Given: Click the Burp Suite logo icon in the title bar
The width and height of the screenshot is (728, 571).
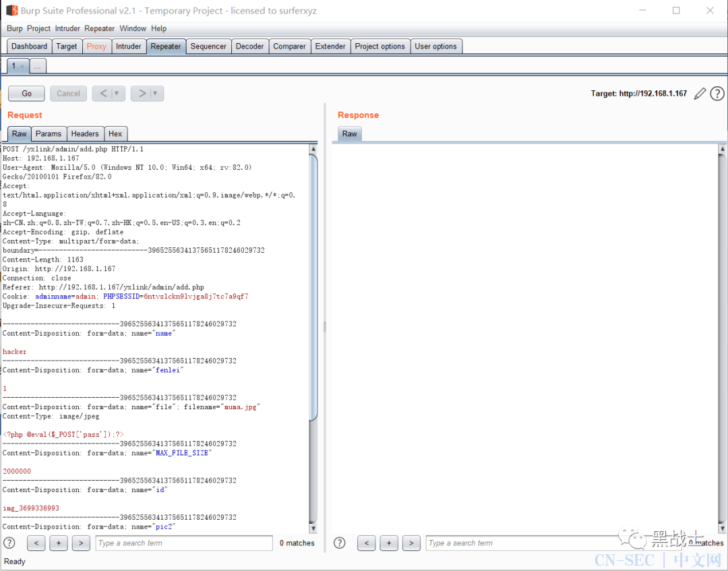Looking at the screenshot, I should 11,10.
